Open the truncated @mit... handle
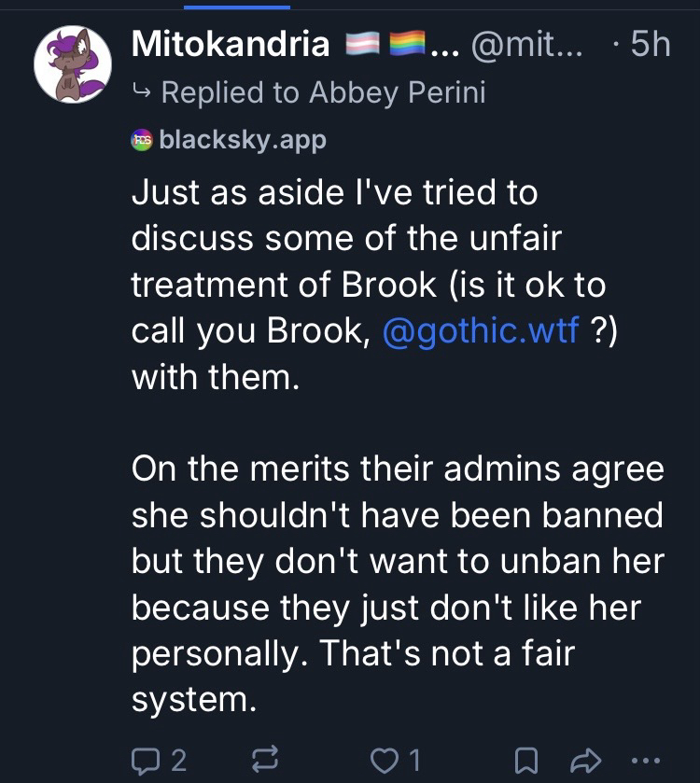Screen dimensions: 700x783 tap(527, 44)
